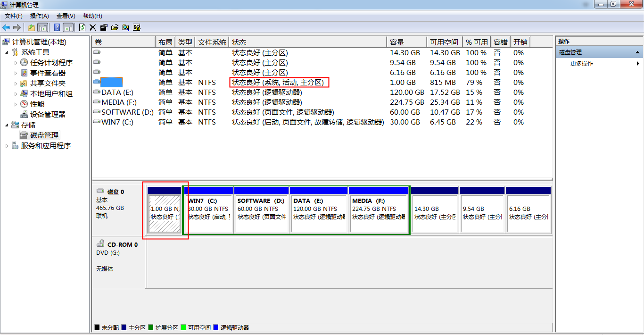
Task: Click 更多操作 in the actions pane
Action: pos(582,63)
